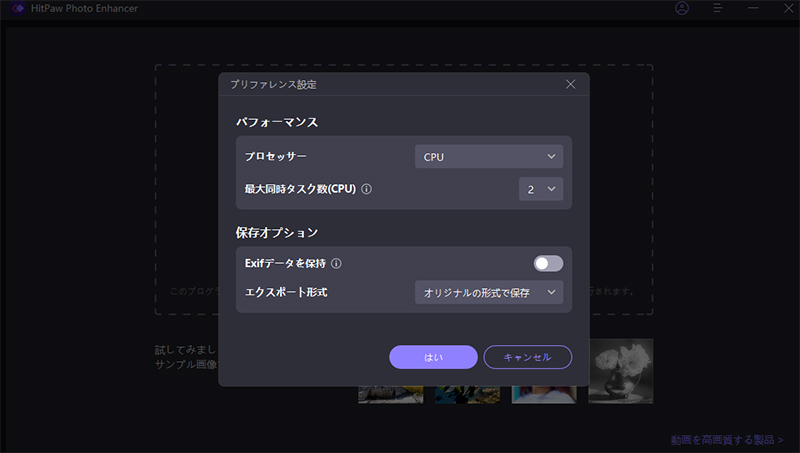Click the プロセッサー label
Screen dimensions: 800x453
click(276, 156)
